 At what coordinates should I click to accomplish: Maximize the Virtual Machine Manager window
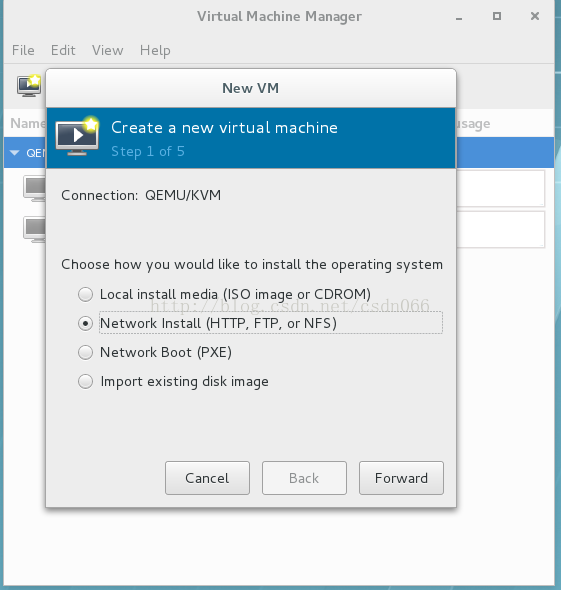(497, 16)
